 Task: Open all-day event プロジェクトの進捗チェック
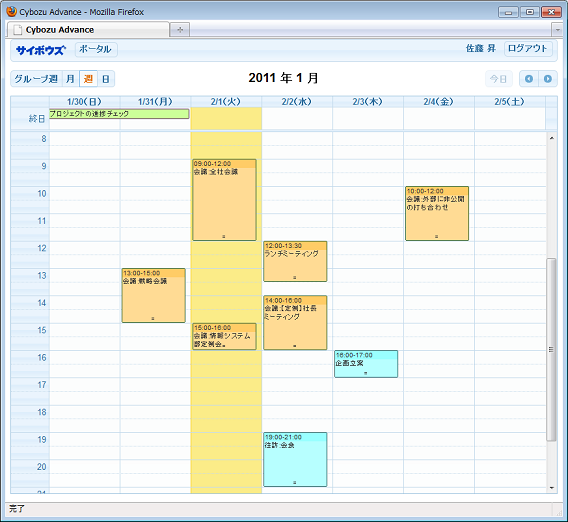119,114
